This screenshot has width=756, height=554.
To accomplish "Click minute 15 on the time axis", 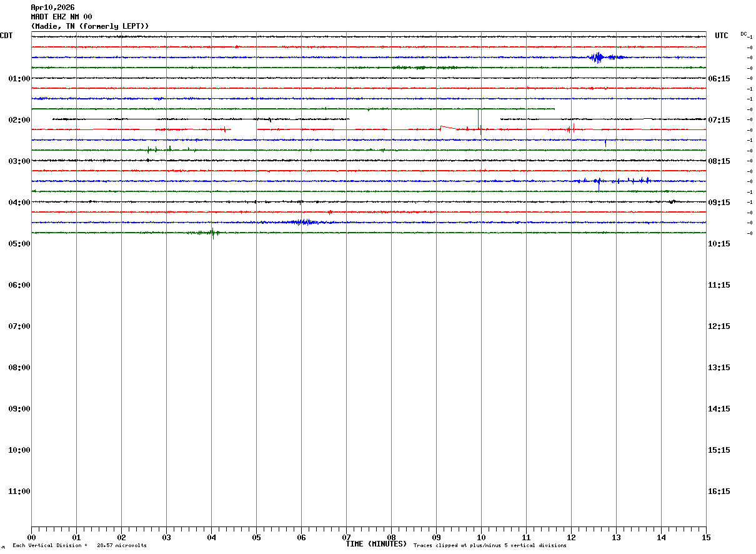I will [706, 537].
